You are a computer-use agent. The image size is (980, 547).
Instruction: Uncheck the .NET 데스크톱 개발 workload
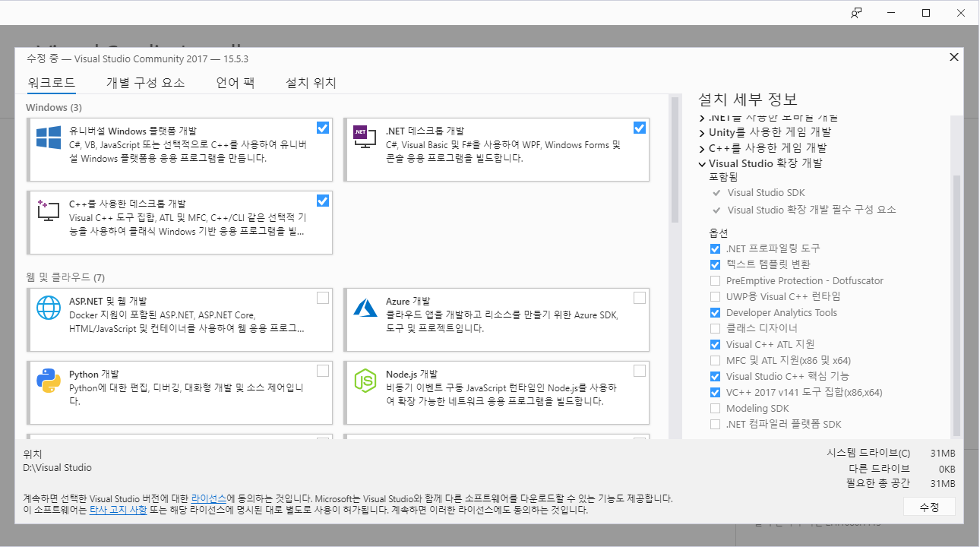pos(640,128)
